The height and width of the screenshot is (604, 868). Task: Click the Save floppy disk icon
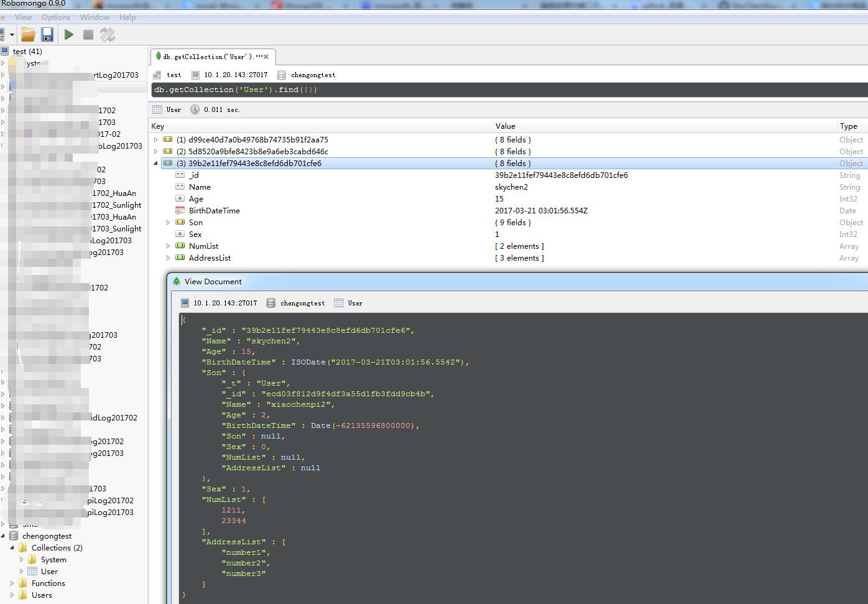coord(47,35)
